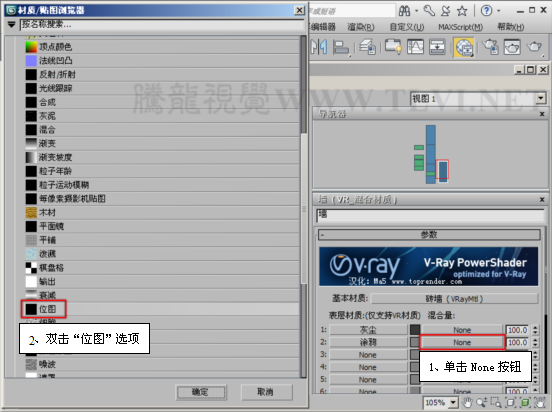Image resolution: width=552 pixels, height=412 pixels.
Task: Select the 平面镜 map entry
Action: pos(162,226)
